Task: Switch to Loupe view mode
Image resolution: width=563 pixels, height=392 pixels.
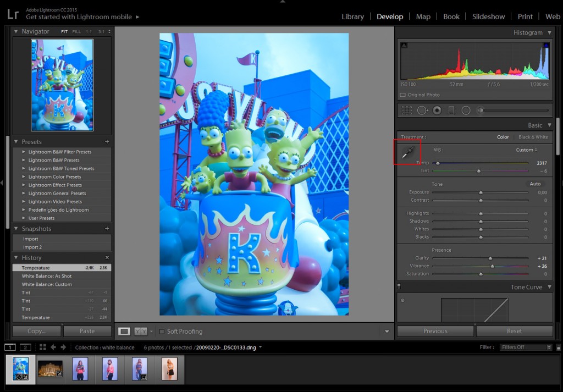Action: [x=124, y=332]
